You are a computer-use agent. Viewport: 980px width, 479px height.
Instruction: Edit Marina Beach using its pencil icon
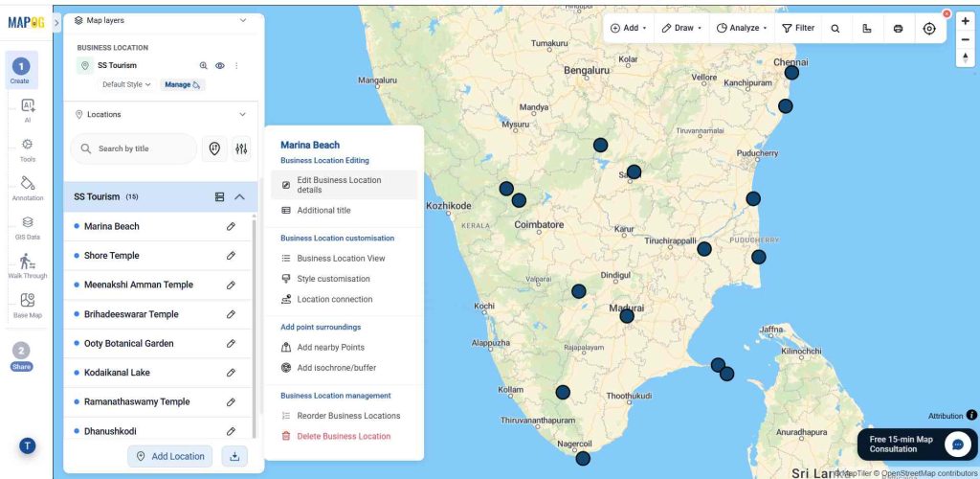pos(231,226)
